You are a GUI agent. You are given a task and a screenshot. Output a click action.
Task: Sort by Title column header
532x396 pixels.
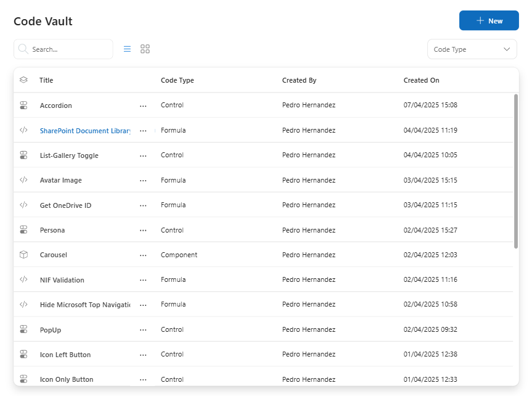click(x=46, y=80)
